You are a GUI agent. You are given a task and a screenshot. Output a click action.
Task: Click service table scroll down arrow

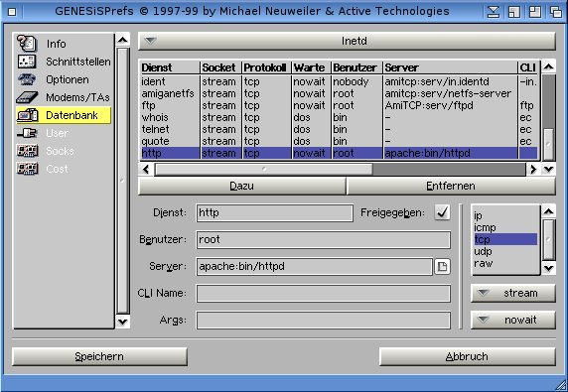pyautogui.click(x=548, y=169)
